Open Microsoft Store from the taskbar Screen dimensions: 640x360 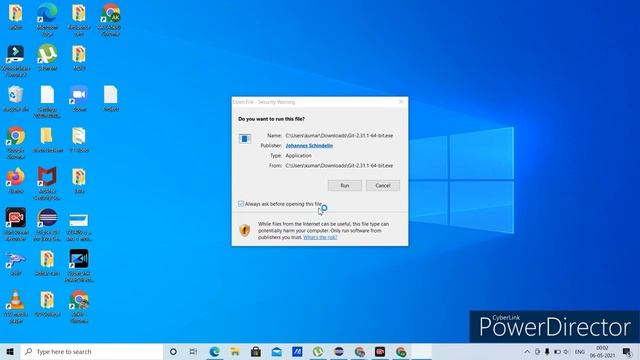(256, 351)
